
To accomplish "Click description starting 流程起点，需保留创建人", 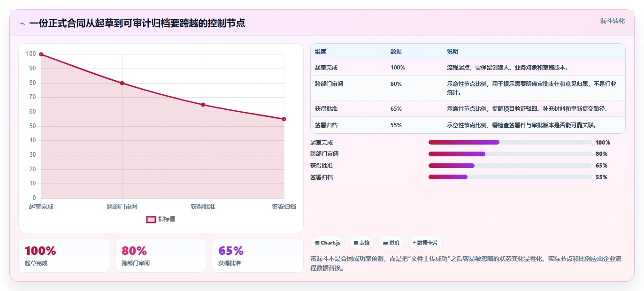I will (x=508, y=68).
